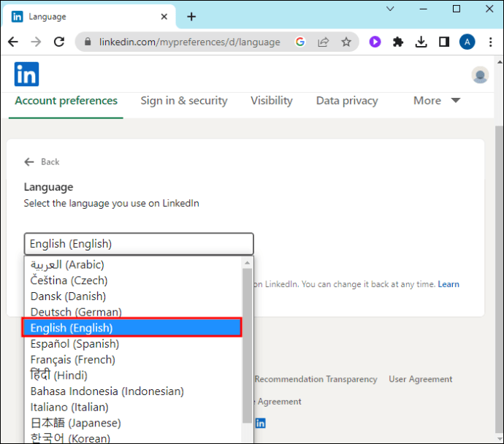
Task: Open the Data privacy tab
Action: click(347, 101)
